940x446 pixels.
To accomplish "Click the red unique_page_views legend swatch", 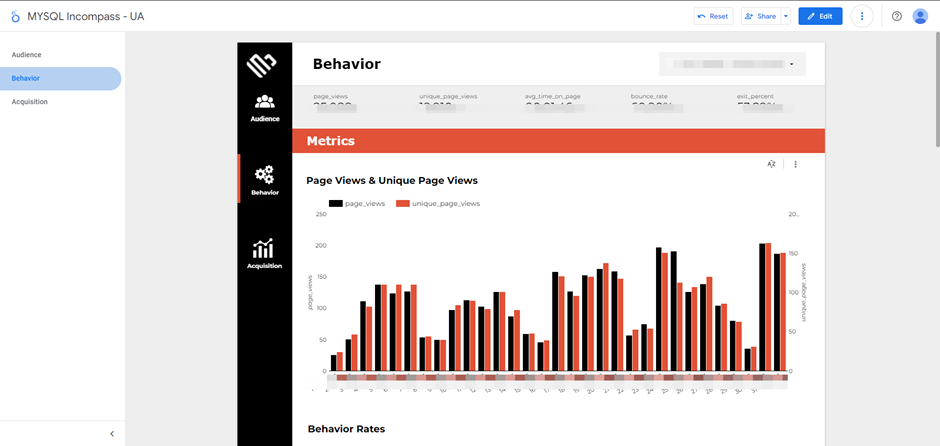I will tap(403, 203).
